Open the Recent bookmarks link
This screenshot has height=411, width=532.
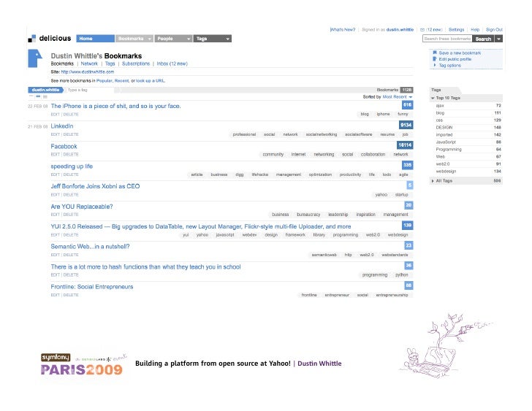point(122,81)
